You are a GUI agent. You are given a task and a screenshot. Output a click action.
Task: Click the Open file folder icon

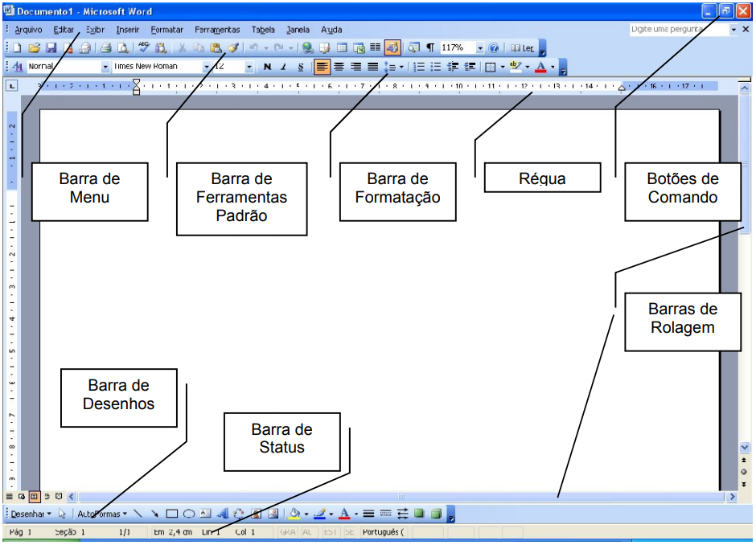coord(34,48)
